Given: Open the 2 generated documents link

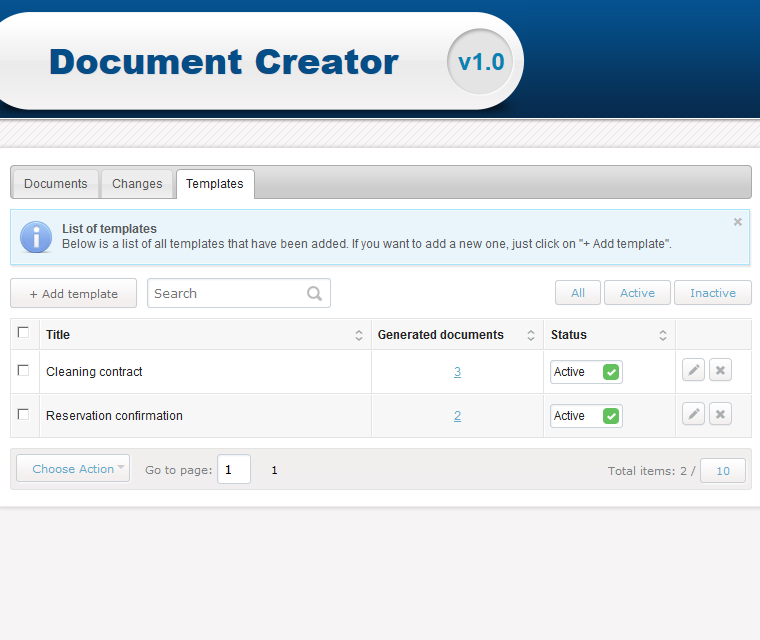Looking at the screenshot, I should pos(457,416).
